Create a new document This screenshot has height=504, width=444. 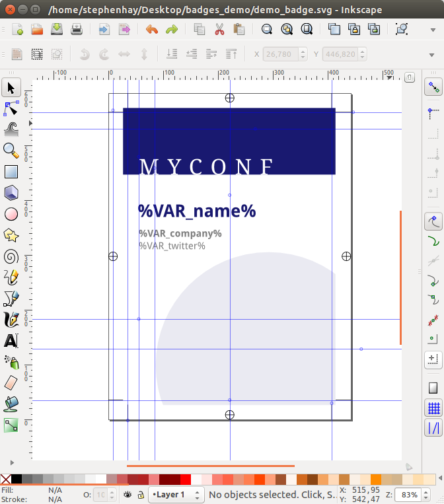(17, 29)
